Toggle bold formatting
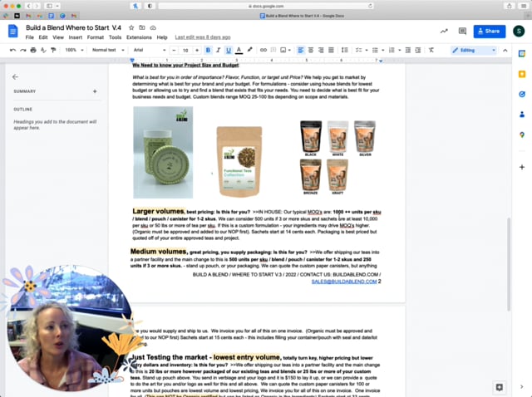The width and height of the screenshot is (532, 397). pyautogui.click(x=208, y=50)
